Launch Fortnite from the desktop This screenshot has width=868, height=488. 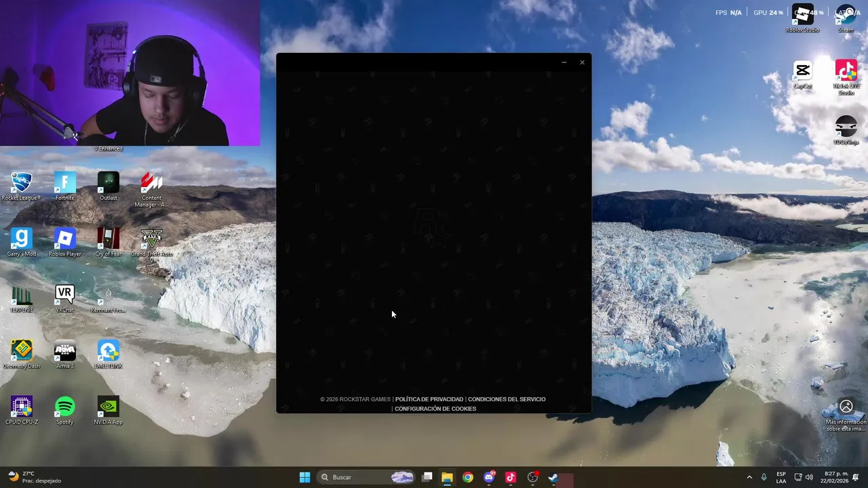point(65,186)
